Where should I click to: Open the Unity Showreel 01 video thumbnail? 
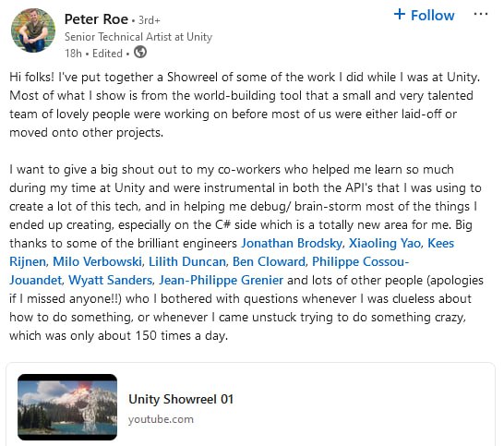67,407
